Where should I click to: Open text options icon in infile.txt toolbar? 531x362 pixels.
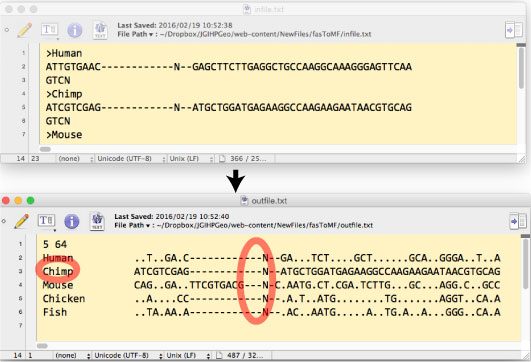pos(49,30)
